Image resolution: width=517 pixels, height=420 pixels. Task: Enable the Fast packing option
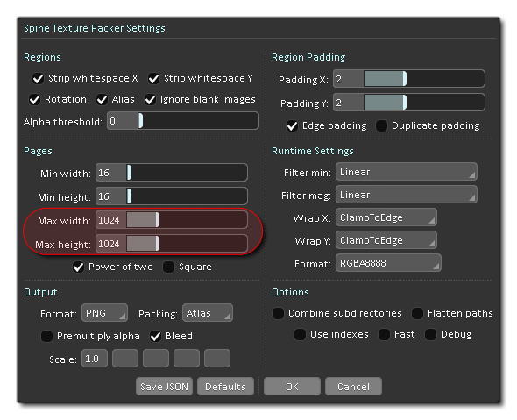coord(385,335)
